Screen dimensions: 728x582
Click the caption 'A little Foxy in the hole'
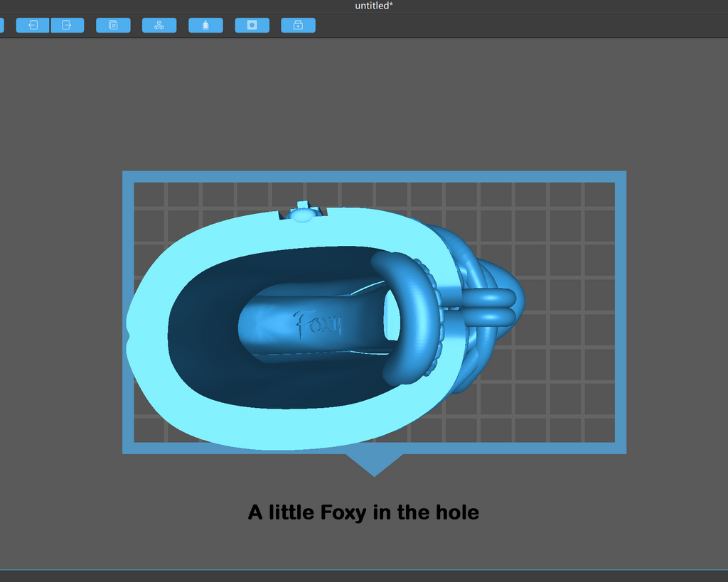[x=363, y=512]
